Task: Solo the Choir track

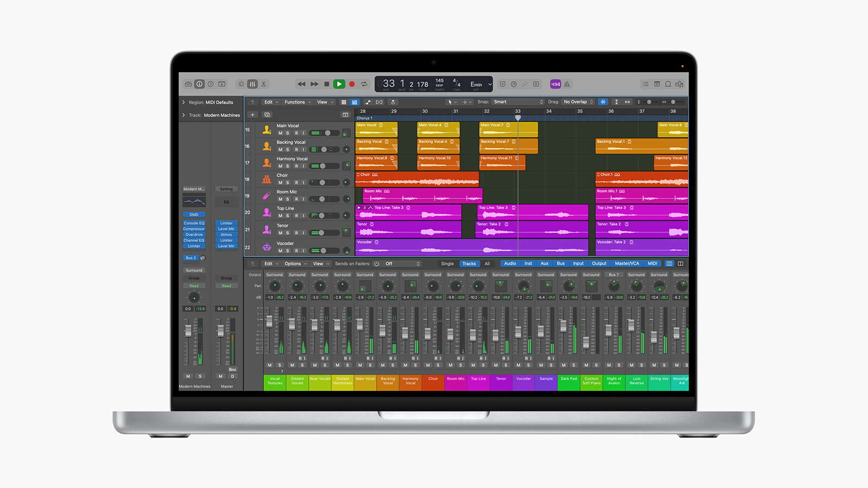Action: 288,183
